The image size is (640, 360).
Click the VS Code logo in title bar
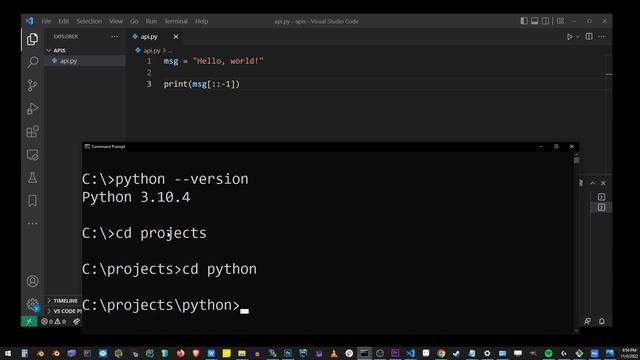click(29, 21)
